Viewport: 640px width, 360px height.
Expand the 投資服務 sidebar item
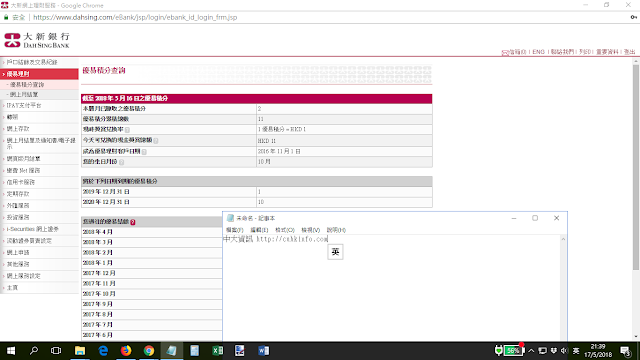click(39, 217)
